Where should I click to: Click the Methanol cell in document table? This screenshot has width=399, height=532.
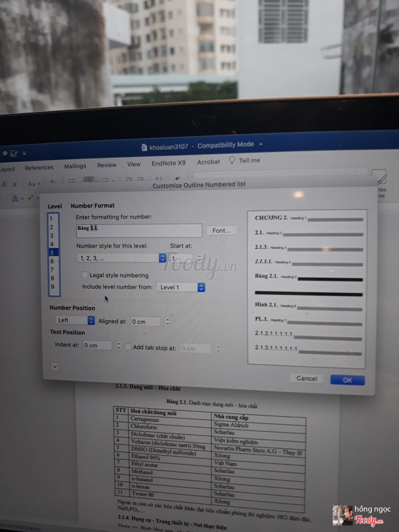tap(142, 472)
